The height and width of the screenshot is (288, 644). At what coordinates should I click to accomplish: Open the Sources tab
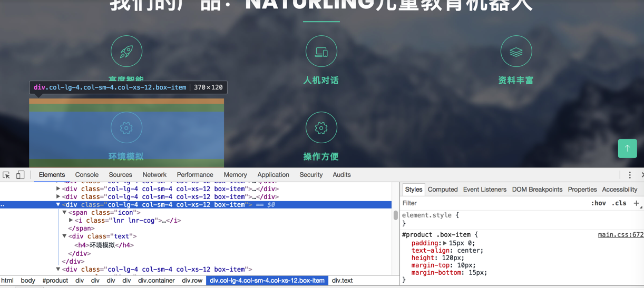[x=120, y=175]
